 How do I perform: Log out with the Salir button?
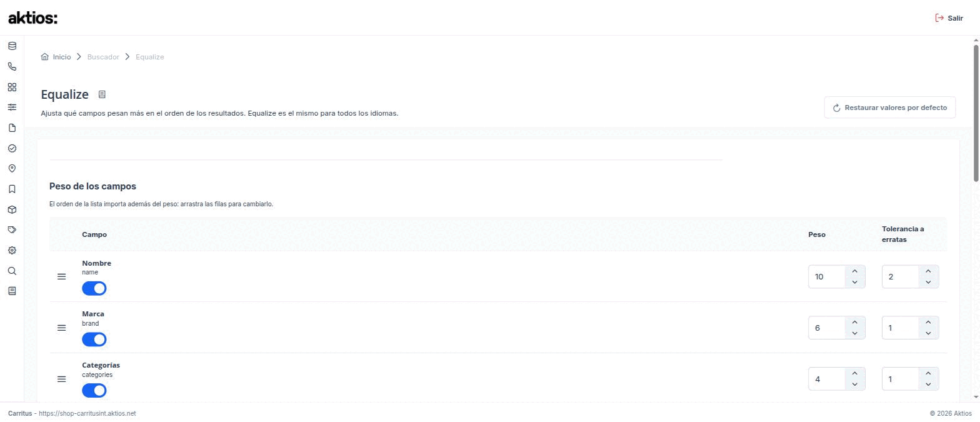949,18
